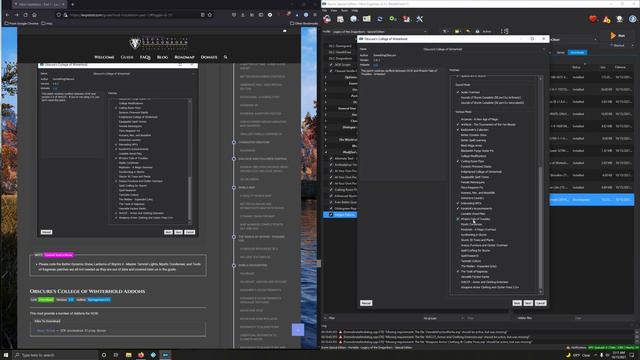Viewport: 640px width, 360px height.
Task: Open the Donate link on website
Action: [209, 57]
